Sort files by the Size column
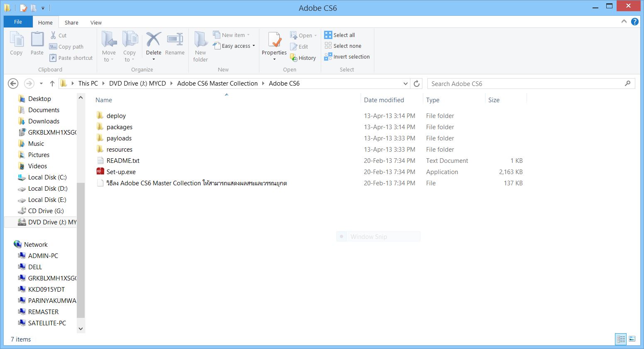The height and width of the screenshot is (349, 644). (494, 100)
